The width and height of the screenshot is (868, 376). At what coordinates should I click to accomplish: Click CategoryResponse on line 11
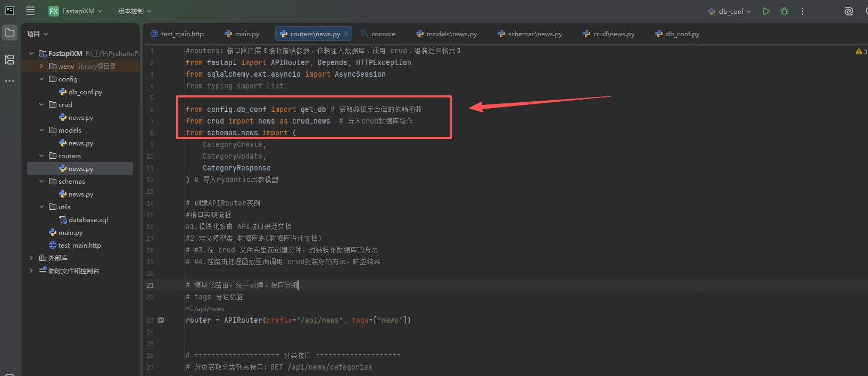click(x=237, y=168)
